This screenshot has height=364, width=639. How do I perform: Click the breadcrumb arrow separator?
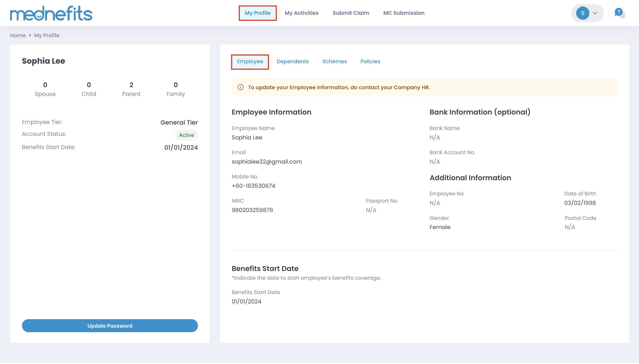click(30, 35)
